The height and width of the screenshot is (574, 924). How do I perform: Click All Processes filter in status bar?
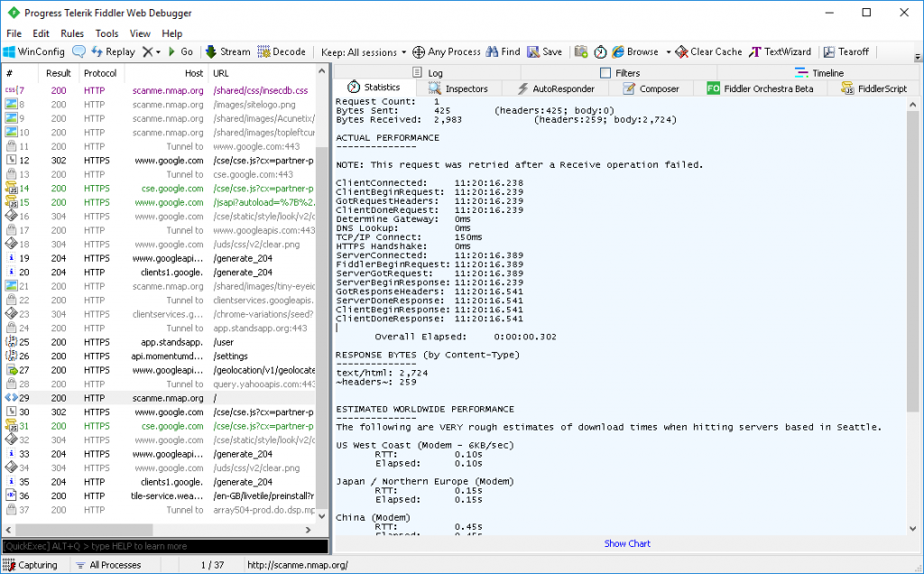109,565
